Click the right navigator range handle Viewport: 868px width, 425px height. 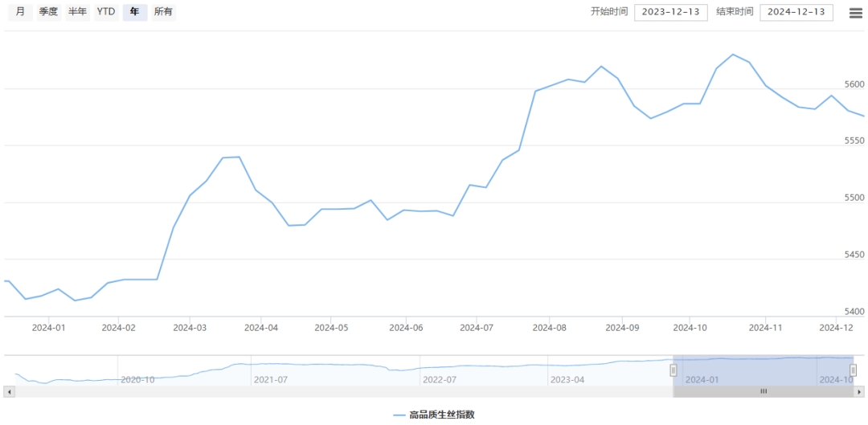click(854, 370)
